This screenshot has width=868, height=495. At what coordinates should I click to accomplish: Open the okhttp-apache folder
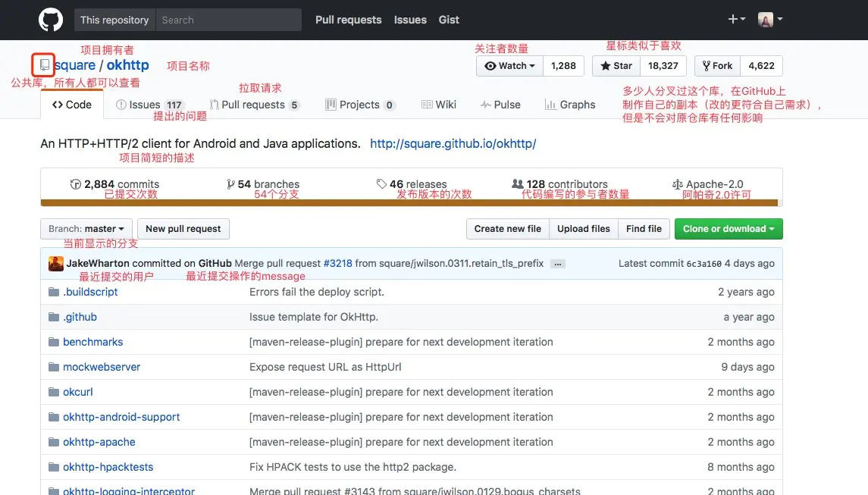tap(99, 442)
